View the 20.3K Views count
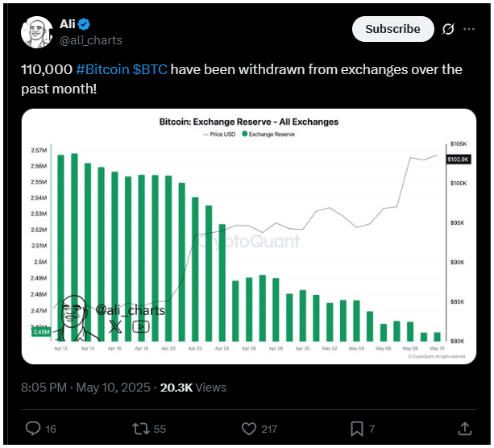Image resolution: width=494 pixels, height=448 pixels. click(193, 388)
